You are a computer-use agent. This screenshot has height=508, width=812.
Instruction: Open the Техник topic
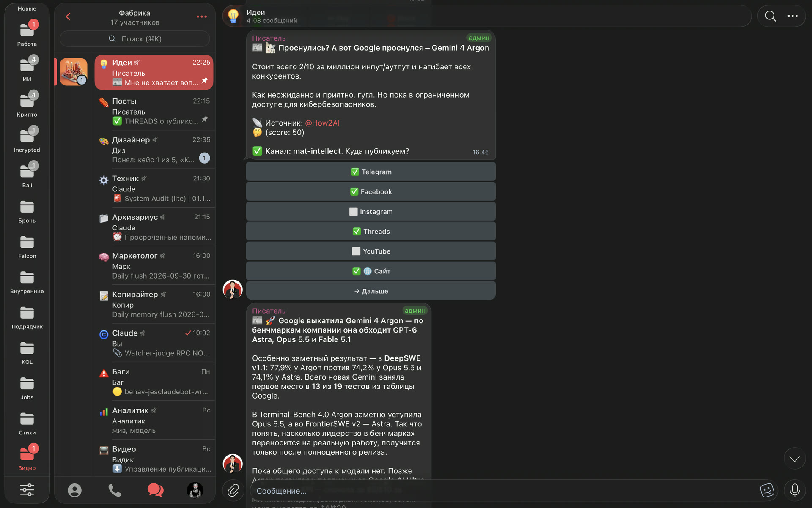(155, 188)
